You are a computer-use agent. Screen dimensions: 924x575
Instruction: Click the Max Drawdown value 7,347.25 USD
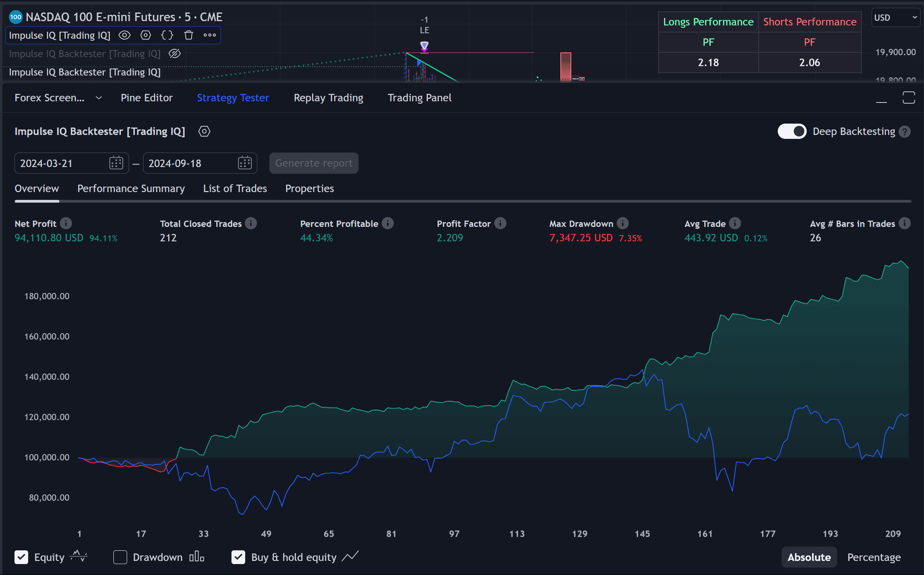coord(581,238)
